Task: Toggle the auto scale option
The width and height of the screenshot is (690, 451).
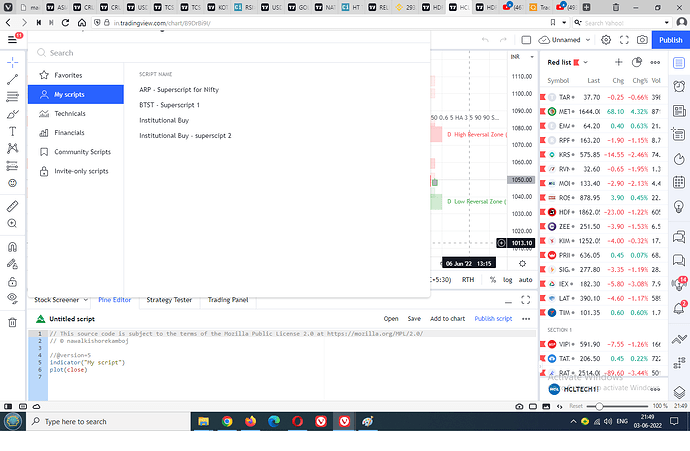Action: click(x=525, y=280)
